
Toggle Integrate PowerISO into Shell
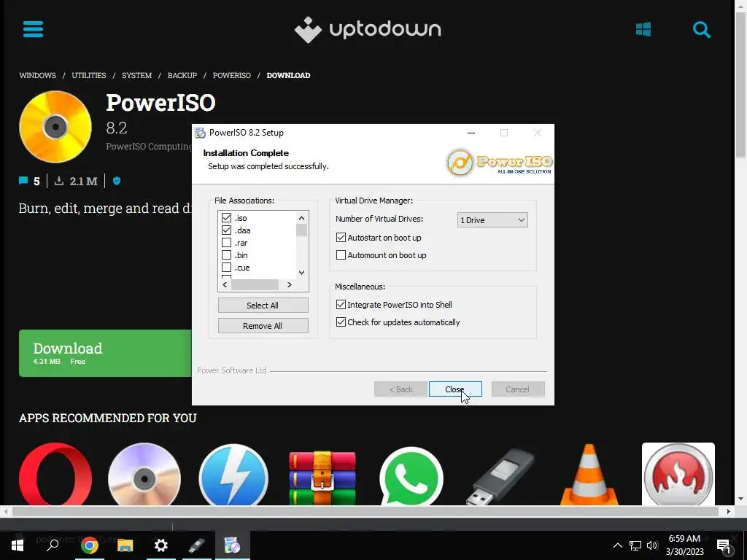341,304
